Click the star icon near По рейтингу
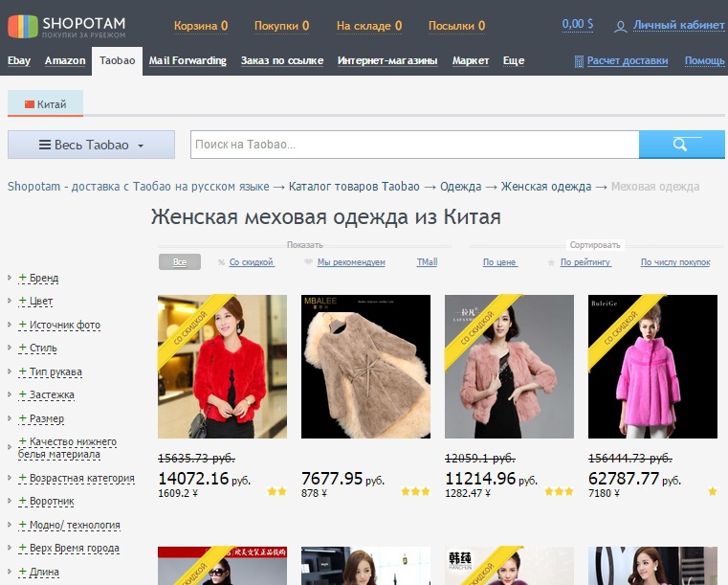Viewport: 728px width, 585px height. [x=551, y=262]
